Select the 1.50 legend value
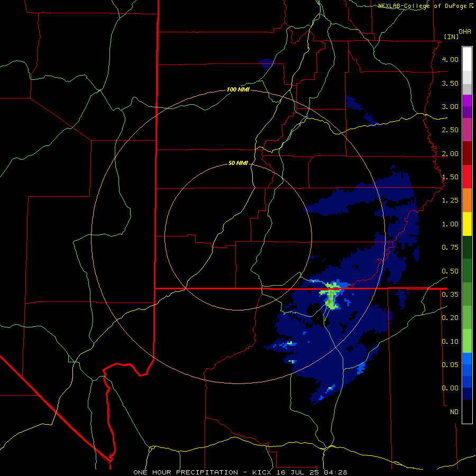 pyautogui.click(x=450, y=177)
